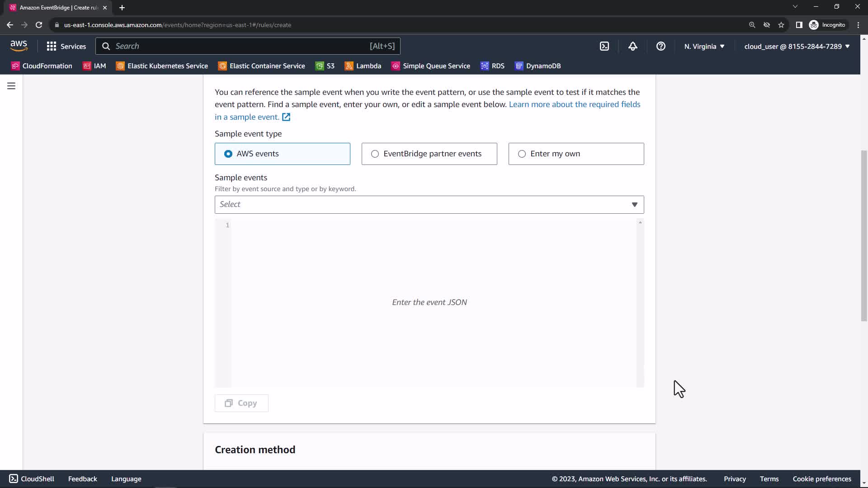This screenshot has width=868, height=488.
Task: Open Learn more about required fields link
Action: click(x=574, y=104)
